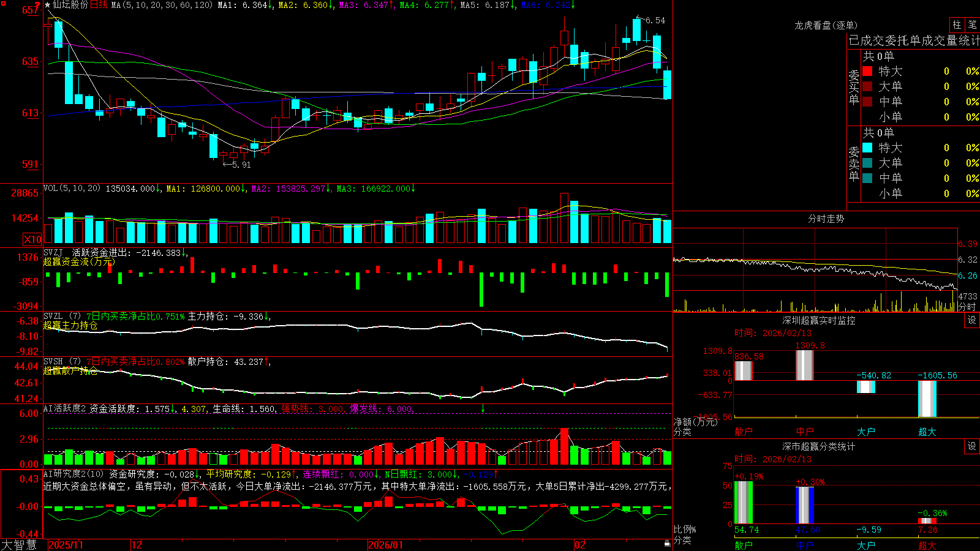Click the red 特大 buy order swatch
The image size is (980, 551).
(867, 71)
